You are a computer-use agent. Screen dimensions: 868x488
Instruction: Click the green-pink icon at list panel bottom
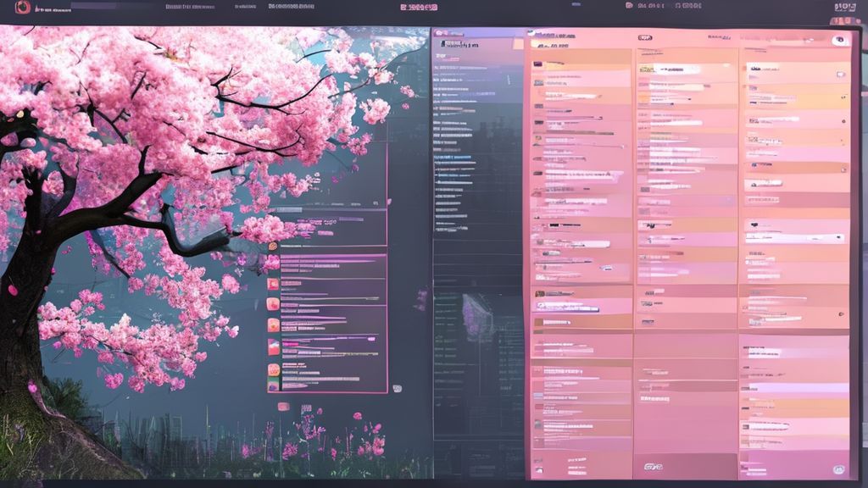tap(273, 385)
